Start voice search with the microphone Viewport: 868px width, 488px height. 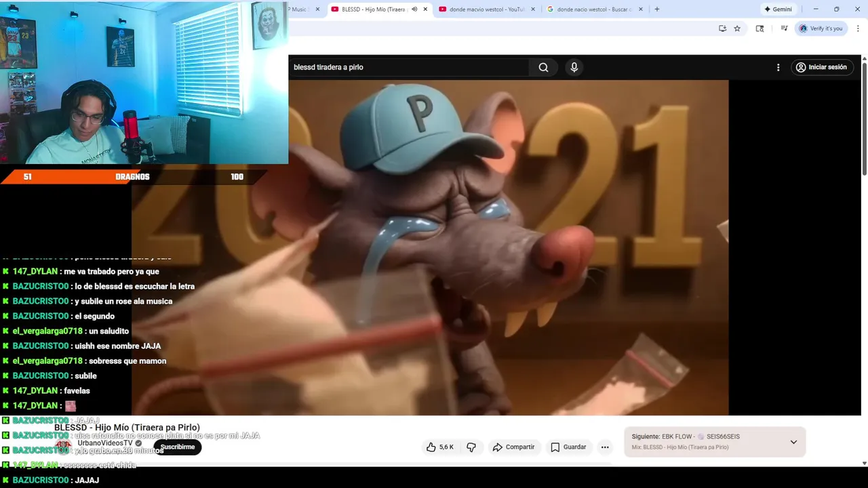pos(574,67)
